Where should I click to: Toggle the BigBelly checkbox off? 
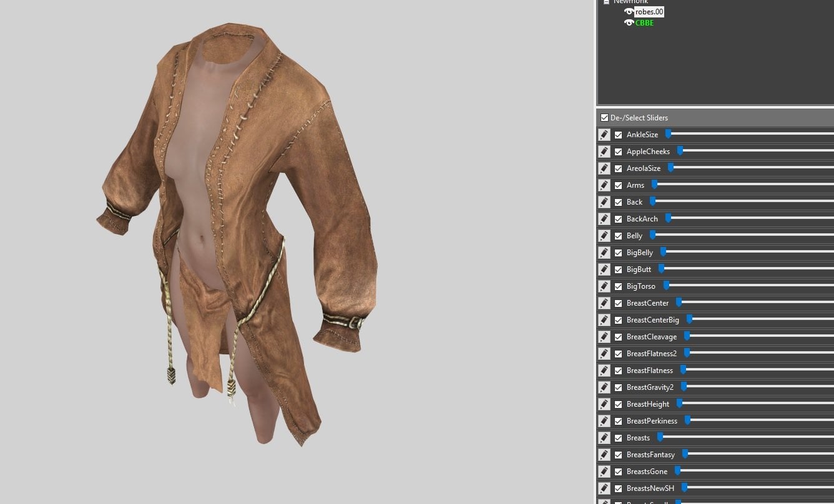[618, 253]
